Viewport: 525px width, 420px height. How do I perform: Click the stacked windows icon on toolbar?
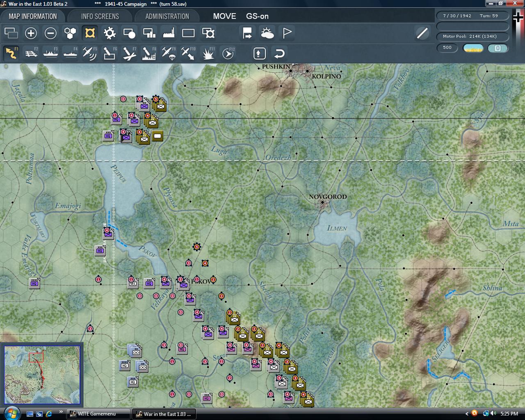coord(11,33)
